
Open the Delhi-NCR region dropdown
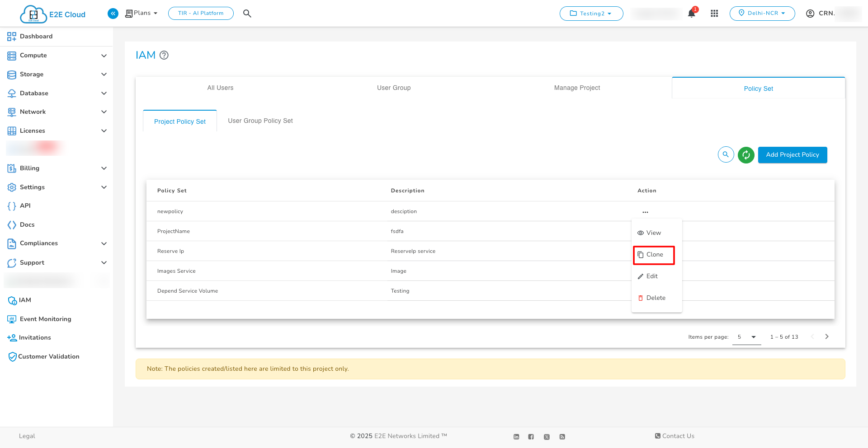(x=762, y=14)
